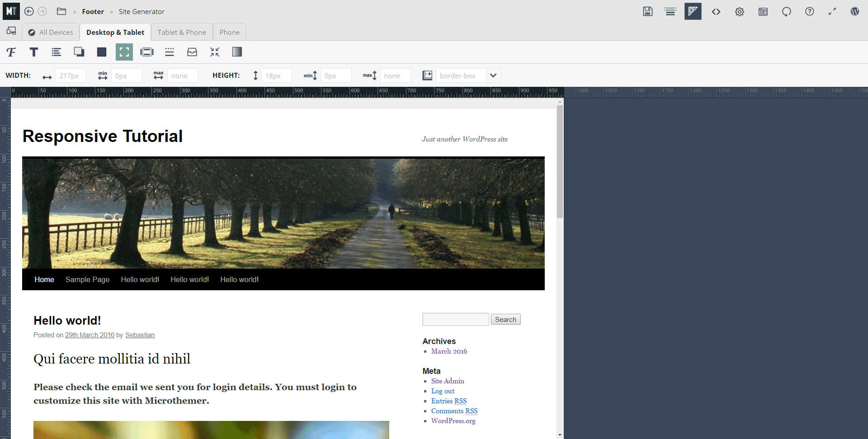Image resolution: width=868 pixels, height=439 pixels.
Task: Switch to the Phone tab
Action: tap(229, 32)
